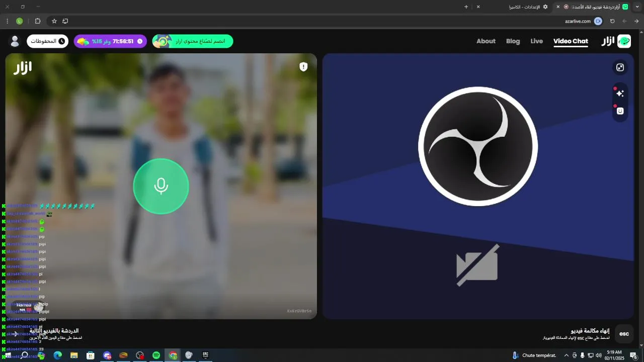Click the Chrome icon in the taskbar
This screenshot has height=362, width=644.
(173, 355)
